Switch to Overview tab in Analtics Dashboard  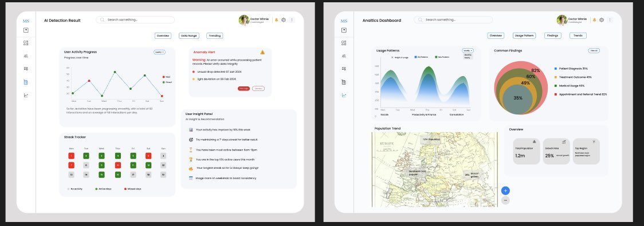pyautogui.click(x=496, y=35)
